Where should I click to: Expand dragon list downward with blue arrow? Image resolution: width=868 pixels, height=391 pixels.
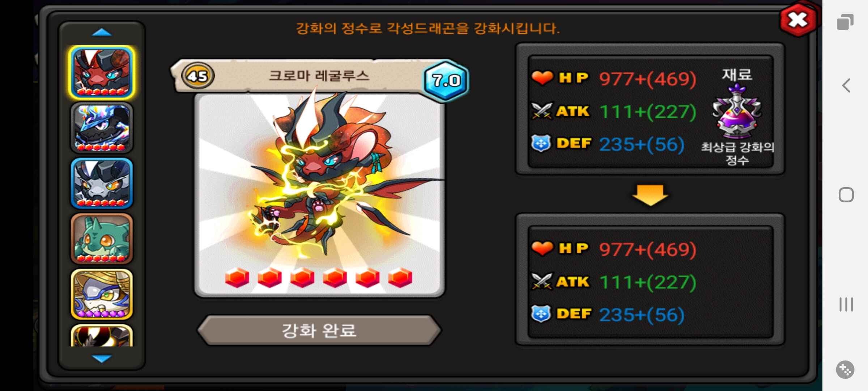point(102,358)
